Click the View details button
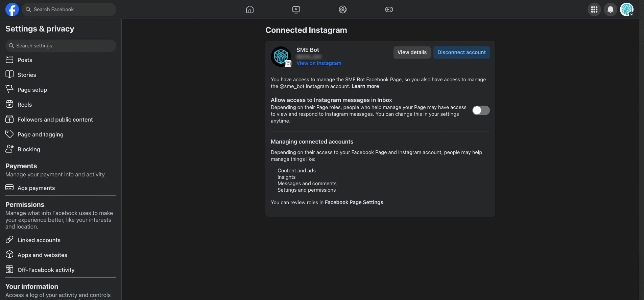 412,52
